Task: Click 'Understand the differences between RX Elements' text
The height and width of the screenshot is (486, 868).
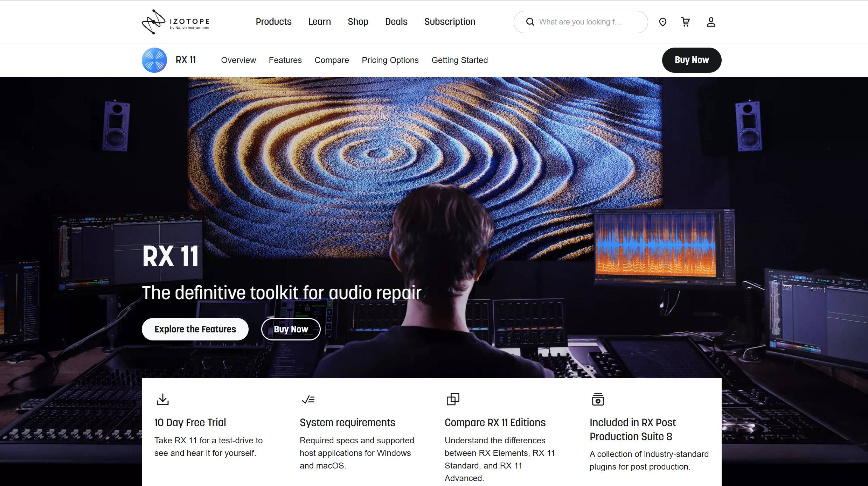Action: point(500,459)
